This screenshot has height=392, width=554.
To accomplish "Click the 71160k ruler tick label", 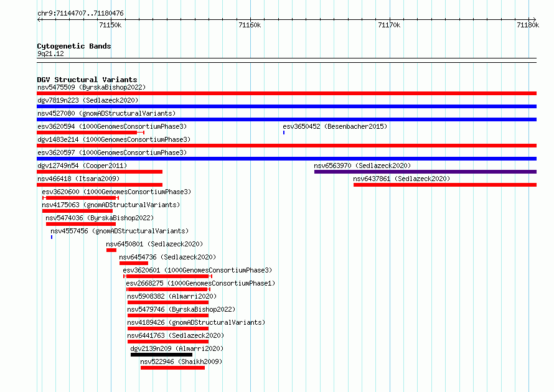I will [x=250, y=25].
